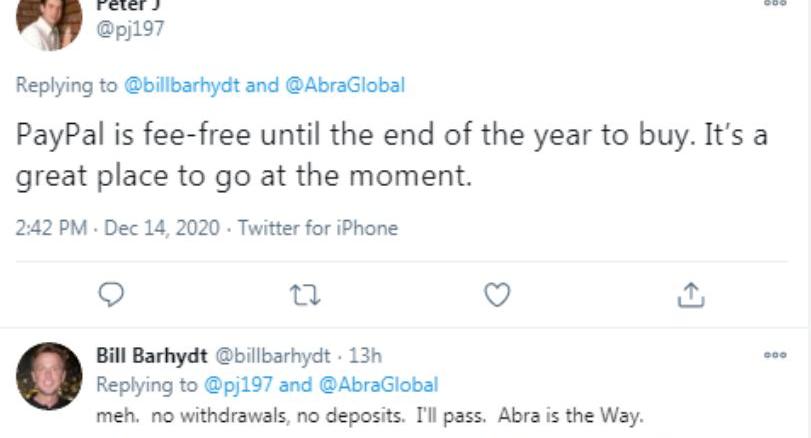Open @AbraGlobal mention in main tweet's reply line
The image size is (811, 438).
(345, 85)
